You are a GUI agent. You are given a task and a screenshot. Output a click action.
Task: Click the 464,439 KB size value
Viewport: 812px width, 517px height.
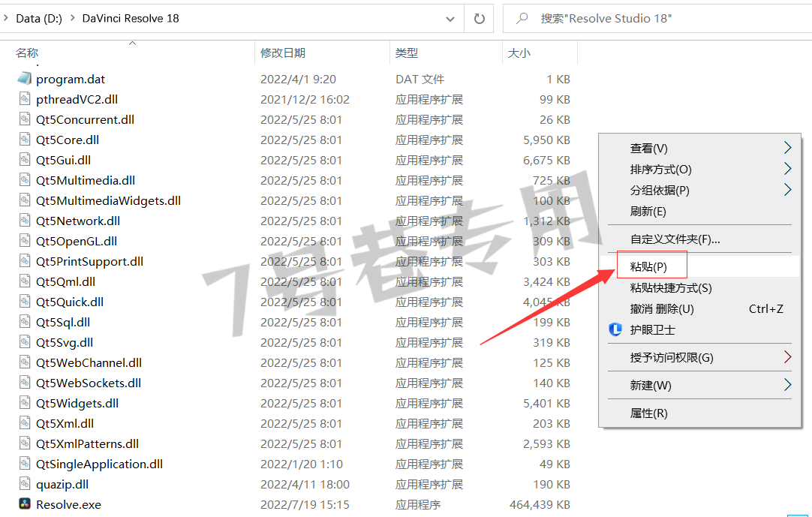[x=540, y=504]
